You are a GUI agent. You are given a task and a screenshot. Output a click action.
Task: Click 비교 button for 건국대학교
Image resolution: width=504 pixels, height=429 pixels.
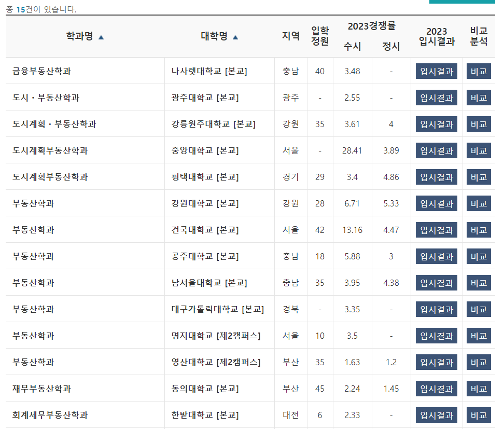click(x=479, y=230)
